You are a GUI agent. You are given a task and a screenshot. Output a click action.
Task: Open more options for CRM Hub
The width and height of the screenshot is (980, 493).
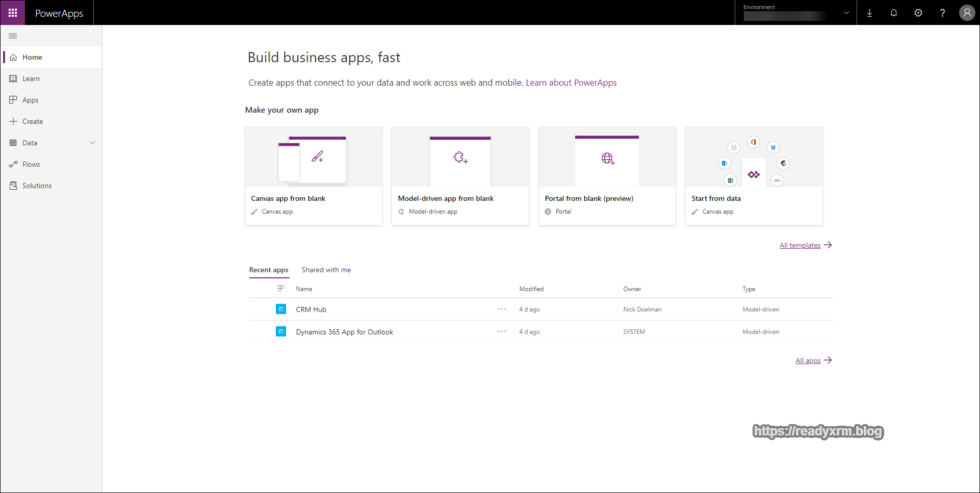[502, 309]
